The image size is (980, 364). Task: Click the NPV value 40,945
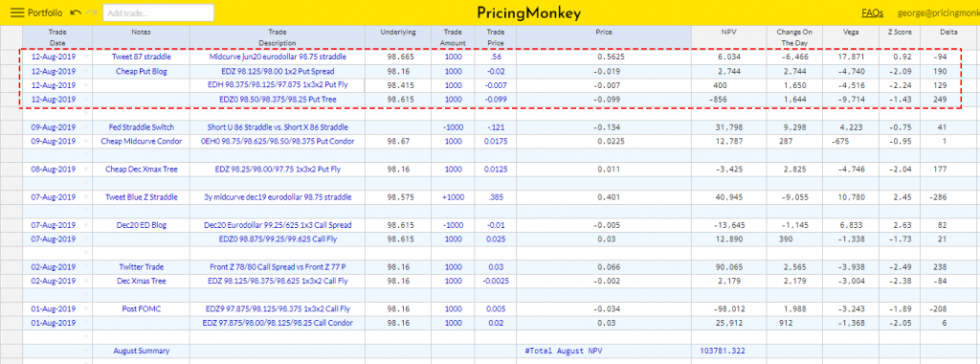[x=728, y=197]
